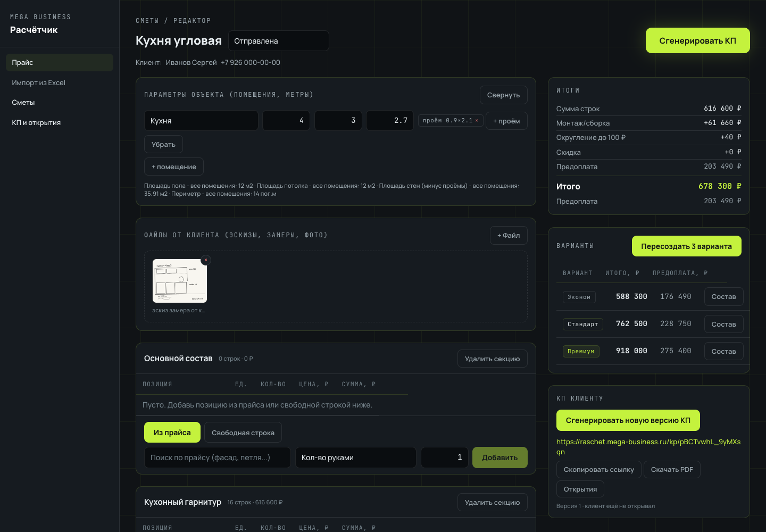The image size is (766, 532).
Task: Click Скачать PDF button
Action: 672,470
